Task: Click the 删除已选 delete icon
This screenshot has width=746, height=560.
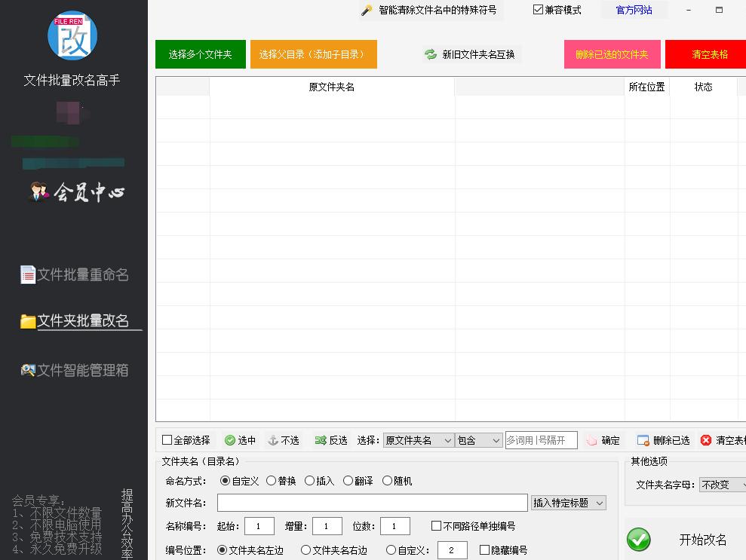Action: 642,440
